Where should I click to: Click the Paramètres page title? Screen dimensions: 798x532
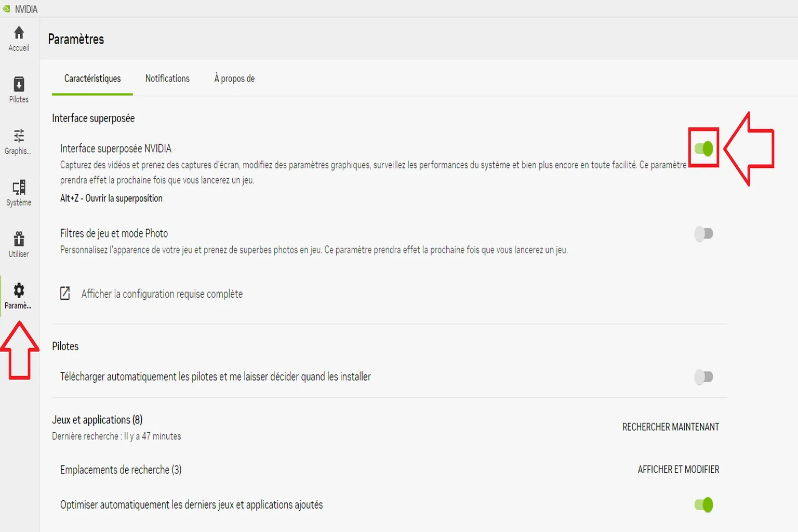point(76,39)
